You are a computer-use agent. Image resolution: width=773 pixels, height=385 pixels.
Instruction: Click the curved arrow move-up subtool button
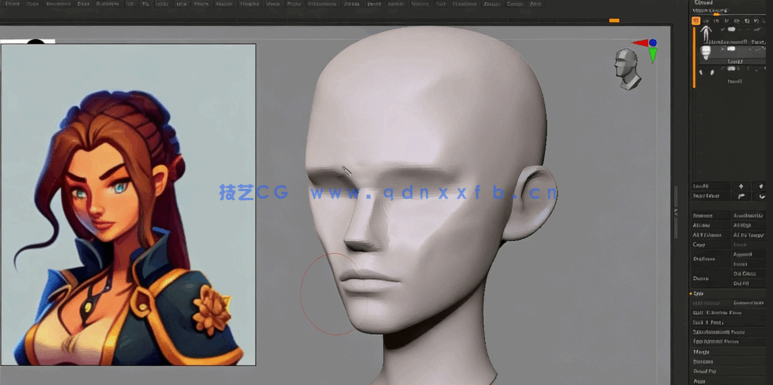(x=740, y=196)
